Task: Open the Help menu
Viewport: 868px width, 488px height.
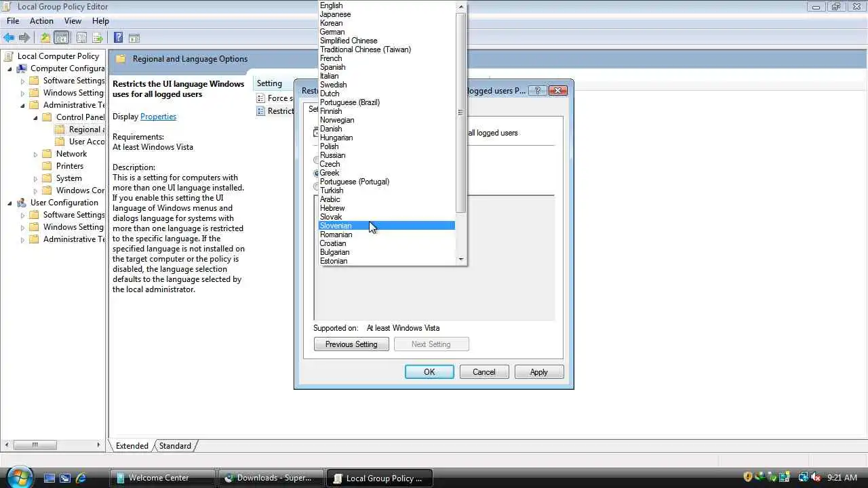Action: coord(100,21)
